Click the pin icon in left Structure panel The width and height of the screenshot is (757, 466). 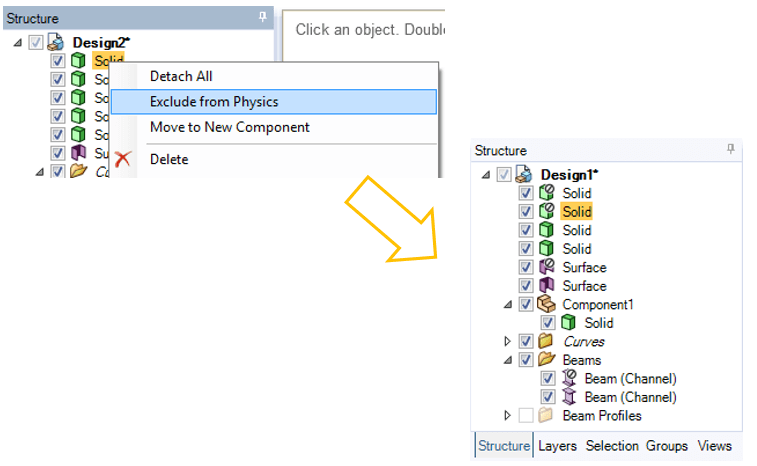[262, 17]
